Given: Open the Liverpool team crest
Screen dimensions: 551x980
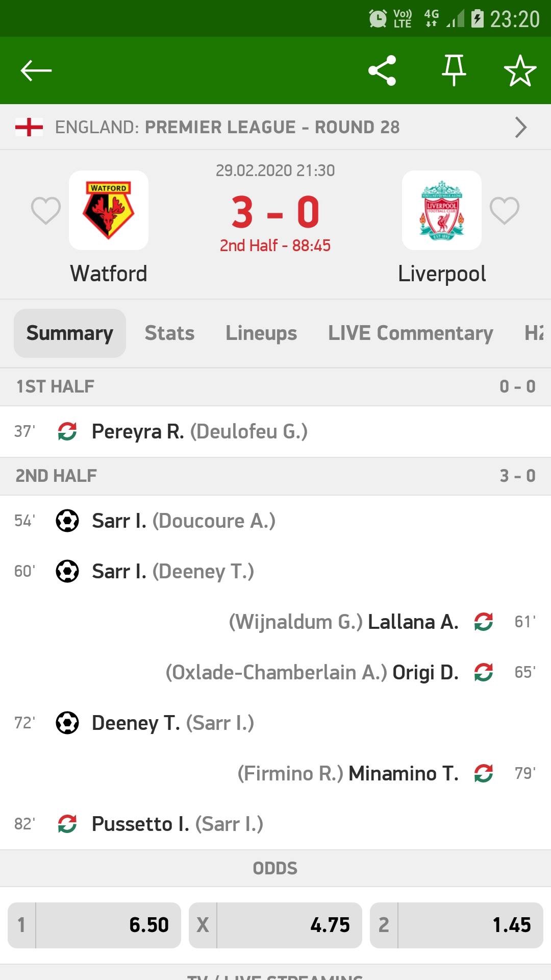Looking at the screenshot, I should click(x=442, y=210).
